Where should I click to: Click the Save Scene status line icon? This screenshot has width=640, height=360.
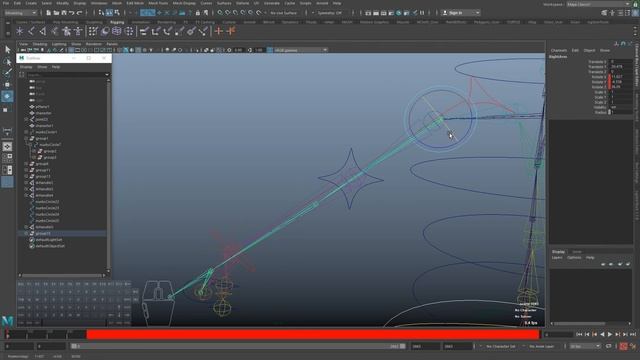(64, 13)
